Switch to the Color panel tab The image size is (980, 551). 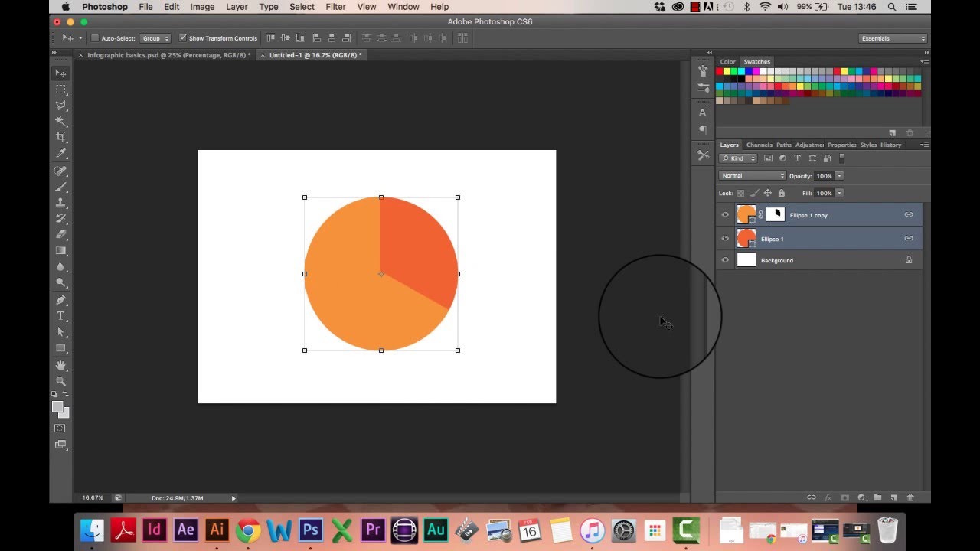(x=727, y=61)
